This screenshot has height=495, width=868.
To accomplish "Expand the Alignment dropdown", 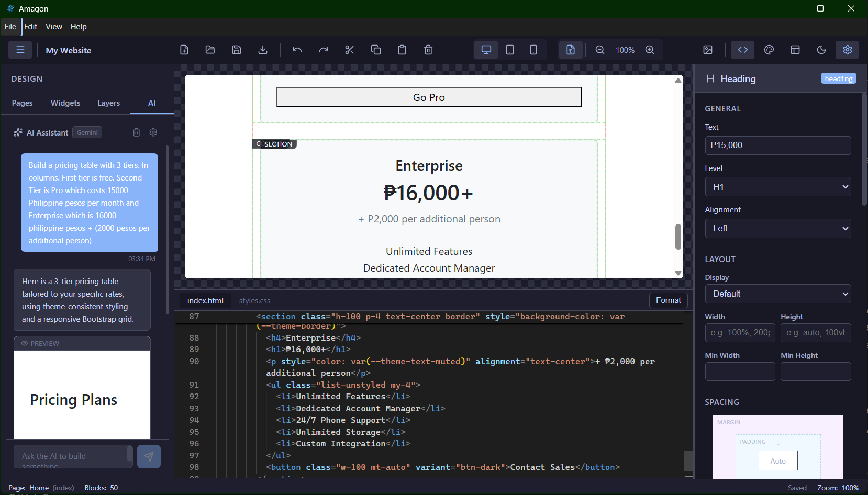I will 777,228.
